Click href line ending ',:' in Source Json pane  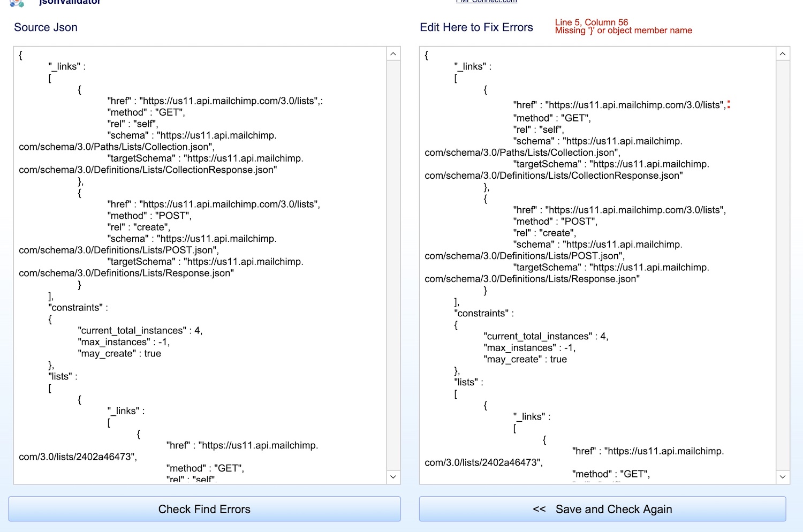(x=215, y=101)
